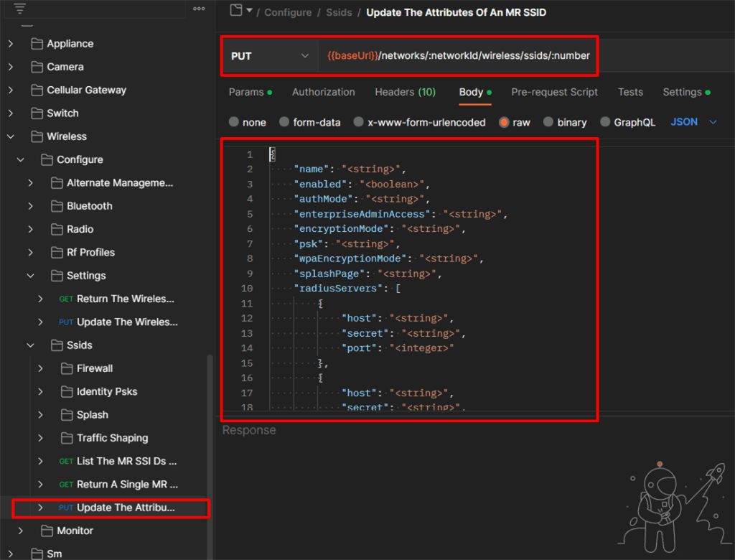Open the PUT method dropdown
The height and width of the screenshot is (560, 735).
[x=270, y=56]
